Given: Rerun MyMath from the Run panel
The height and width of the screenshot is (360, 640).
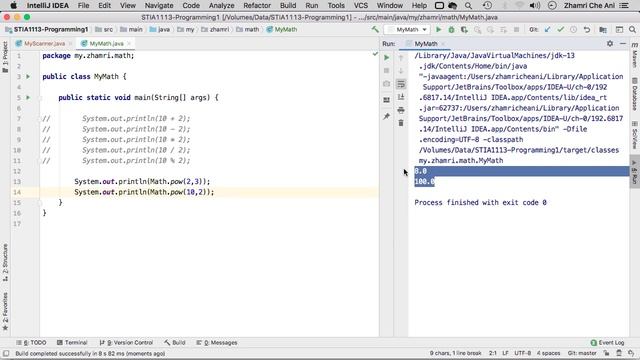Looking at the screenshot, I should (387, 58).
